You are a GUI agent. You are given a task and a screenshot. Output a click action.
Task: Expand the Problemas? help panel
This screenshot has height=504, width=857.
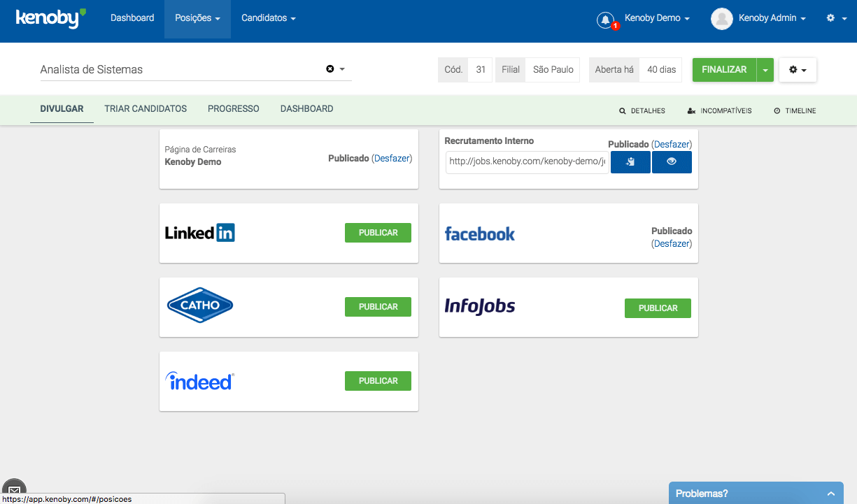point(756,494)
